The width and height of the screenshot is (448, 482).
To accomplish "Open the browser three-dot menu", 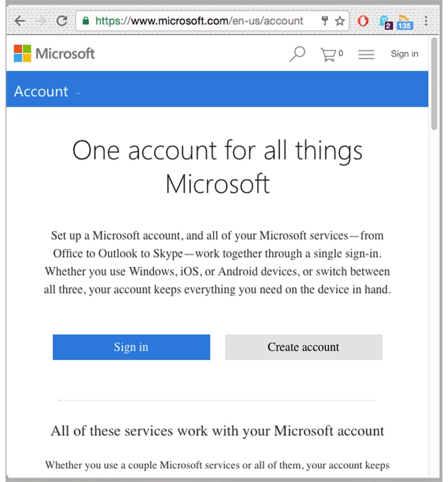I will tap(426, 21).
